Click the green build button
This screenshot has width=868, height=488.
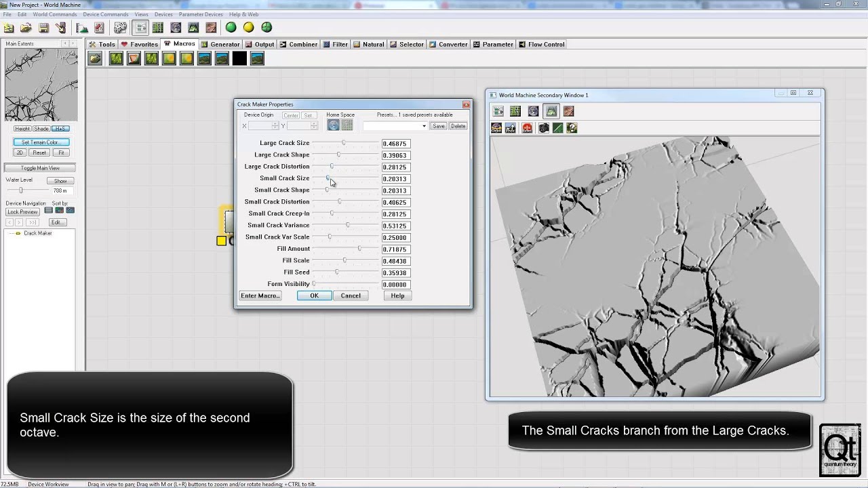(231, 28)
